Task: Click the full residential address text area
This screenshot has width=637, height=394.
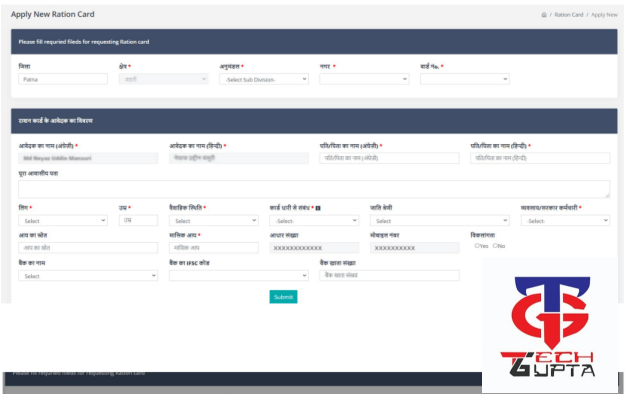Action: click(x=314, y=189)
